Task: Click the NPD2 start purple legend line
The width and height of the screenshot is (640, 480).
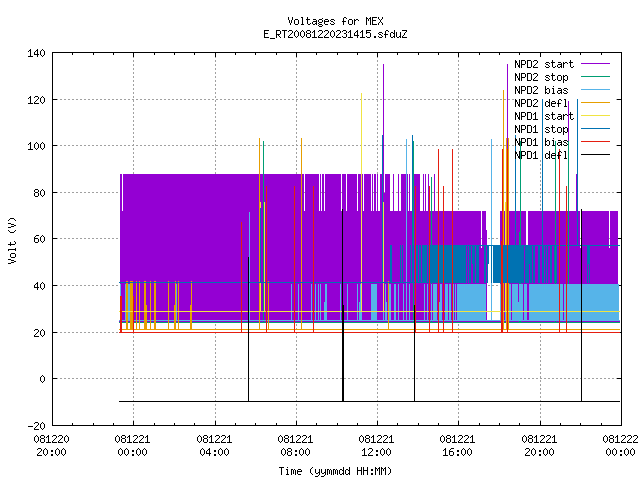Action: click(595, 64)
